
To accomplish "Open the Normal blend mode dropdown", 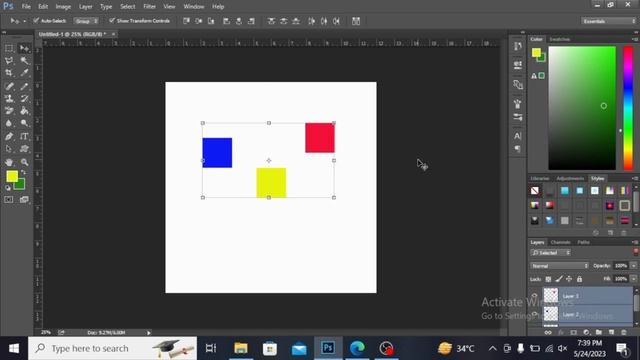I will (559, 266).
